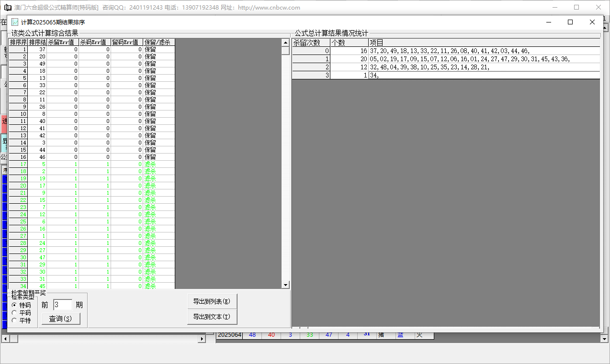Click the 杀留次数 column header in statistics table
Screen dimensions: 610x364
point(311,43)
